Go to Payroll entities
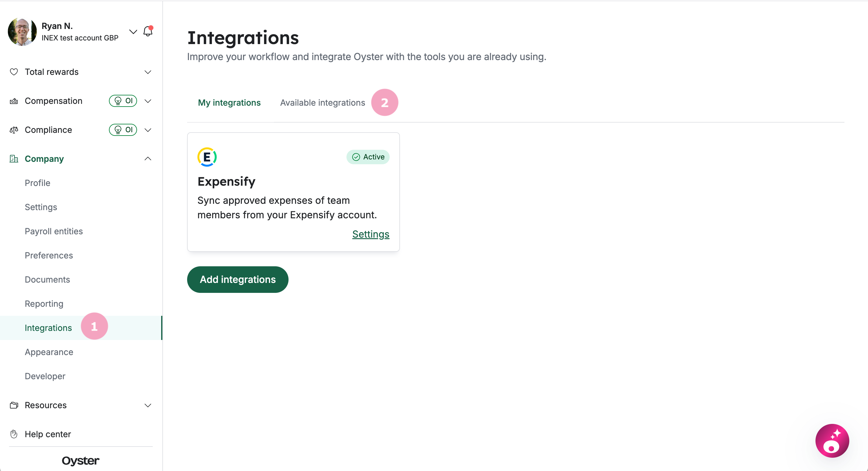Image resolution: width=868 pixels, height=471 pixels. (54, 231)
